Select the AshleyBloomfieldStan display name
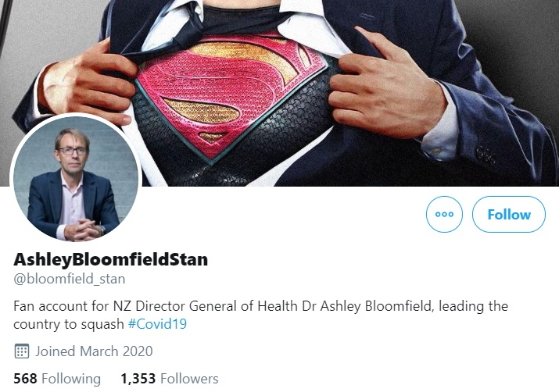Screen dimensions: 559x392 [111, 259]
